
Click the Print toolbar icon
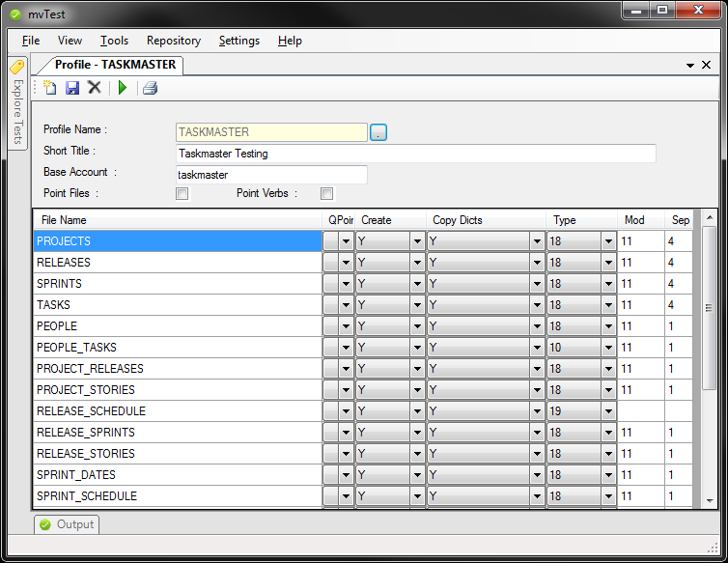(x=150, y=88)
